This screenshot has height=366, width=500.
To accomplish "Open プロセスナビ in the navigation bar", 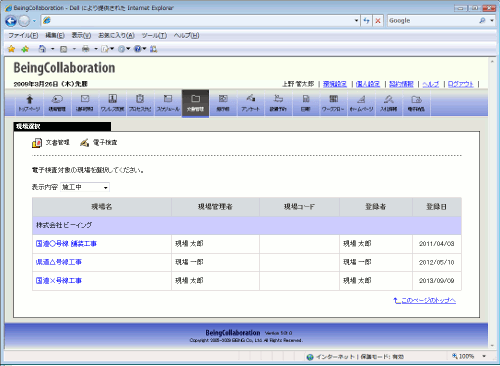I will click(140, 103).
